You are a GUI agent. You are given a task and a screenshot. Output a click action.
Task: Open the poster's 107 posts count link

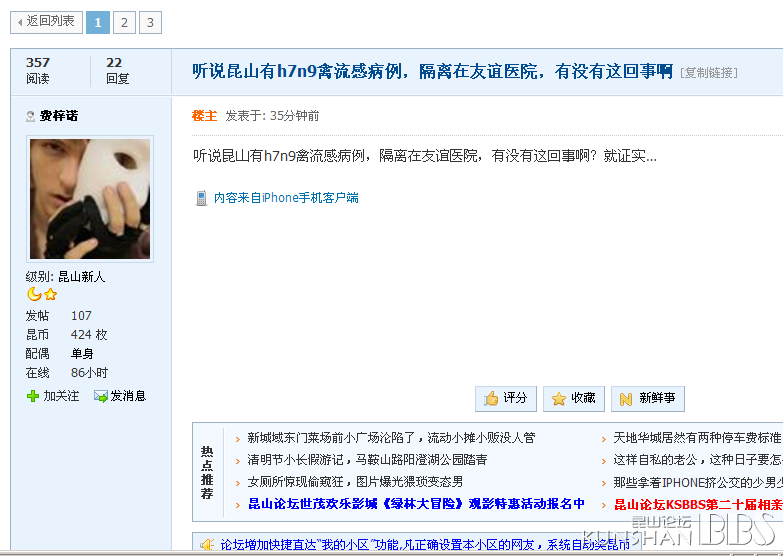pos(81,315)
